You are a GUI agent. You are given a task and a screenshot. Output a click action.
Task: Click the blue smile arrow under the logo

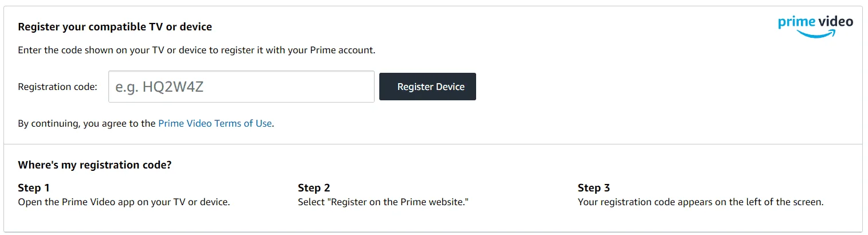(x=815, y=34)
